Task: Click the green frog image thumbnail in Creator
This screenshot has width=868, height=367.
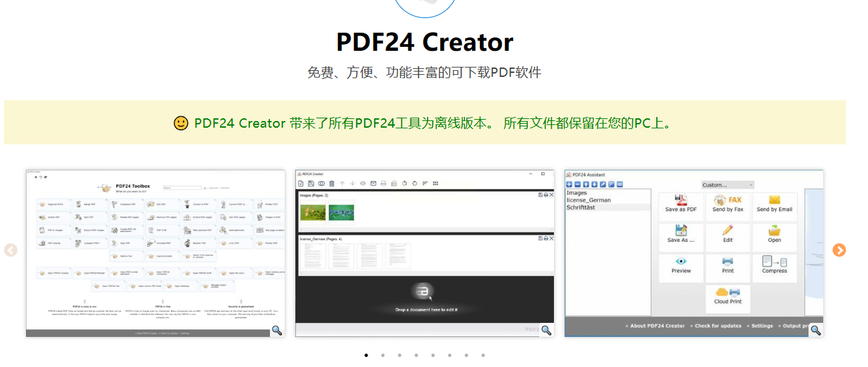Action: pyautogui.click(x=313, y=213)
